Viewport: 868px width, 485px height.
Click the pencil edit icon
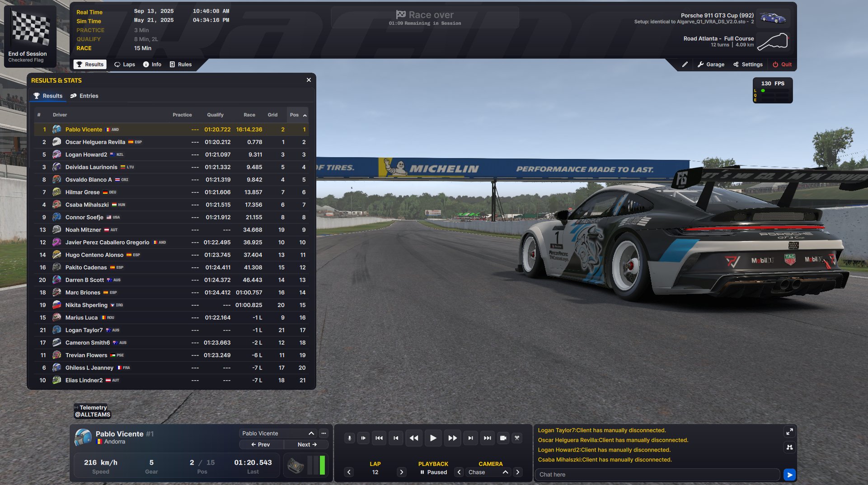(x=685, y=65)
